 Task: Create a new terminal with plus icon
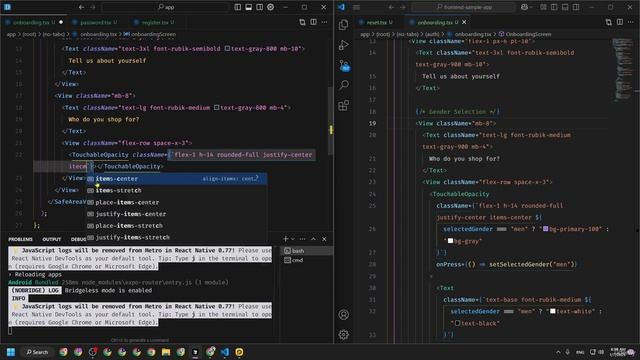[x=285, y=239]
